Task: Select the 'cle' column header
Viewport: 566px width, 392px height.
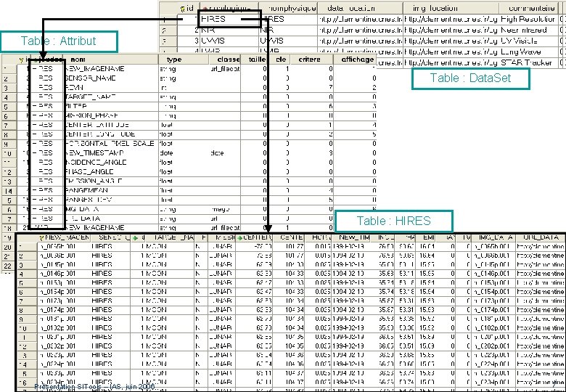Action: [x=279, y=60]
